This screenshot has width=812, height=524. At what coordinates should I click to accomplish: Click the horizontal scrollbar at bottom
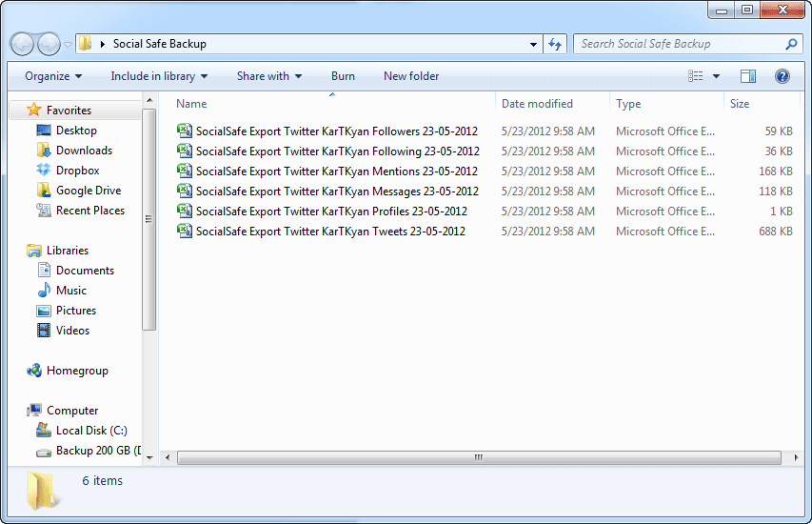pyautogui.click(x=478, y=457)
